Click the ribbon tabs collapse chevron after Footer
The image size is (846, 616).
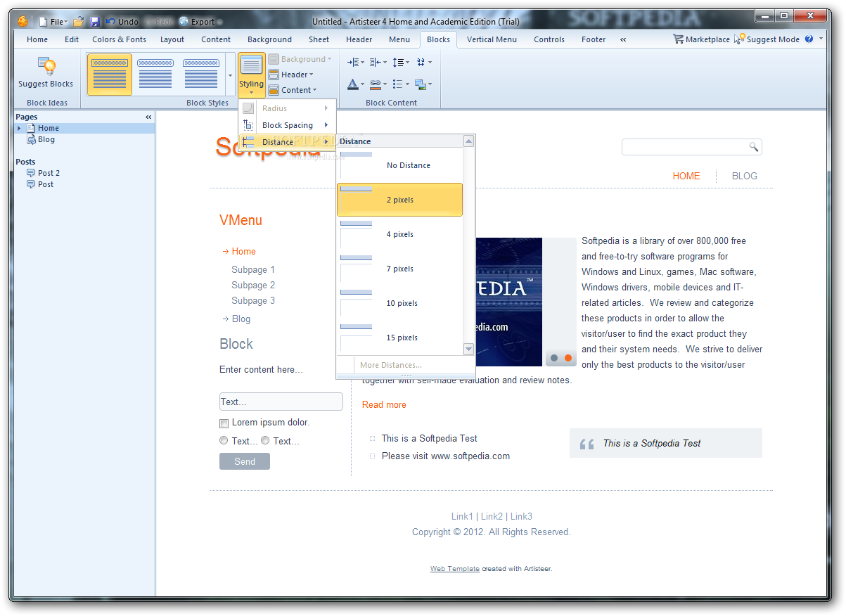point(623,39)
